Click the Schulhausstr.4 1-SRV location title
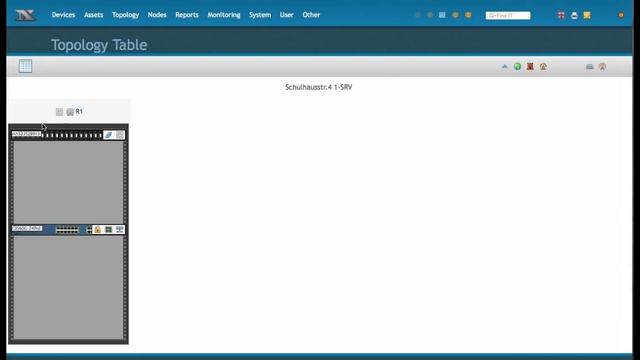640x360 pixels. (318, 87)
